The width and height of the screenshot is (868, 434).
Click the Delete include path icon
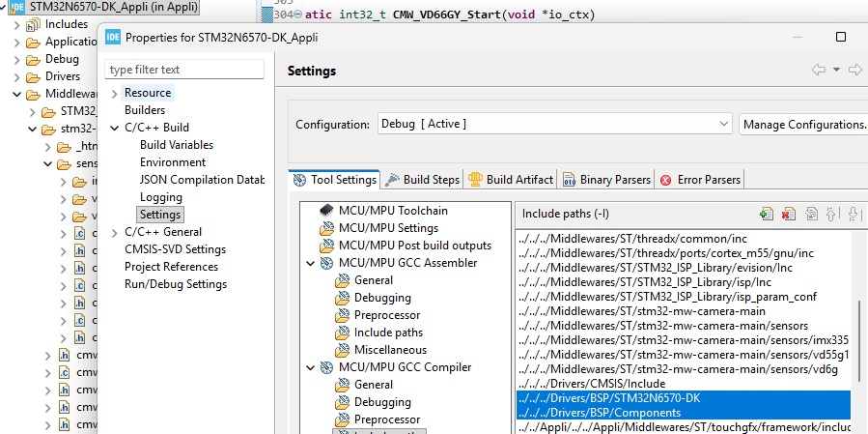788,214
